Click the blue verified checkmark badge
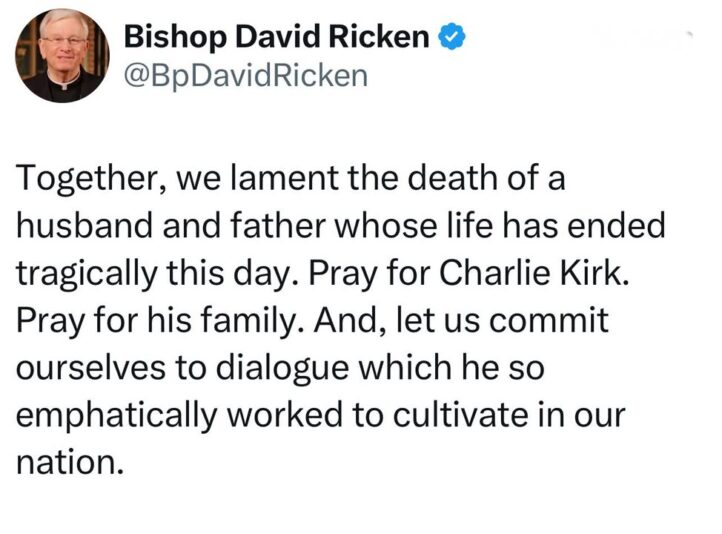This screenshot has width=722, height=534. pos(453,38)
